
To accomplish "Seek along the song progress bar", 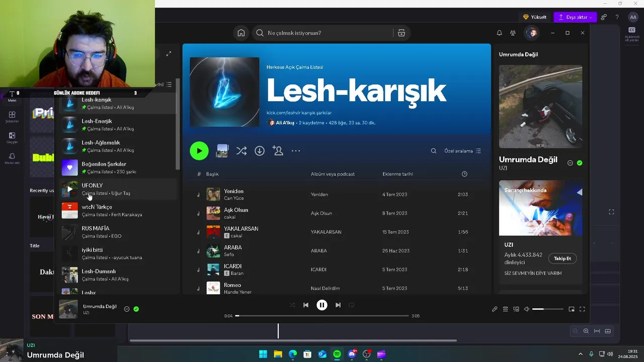I will (322, 316).
